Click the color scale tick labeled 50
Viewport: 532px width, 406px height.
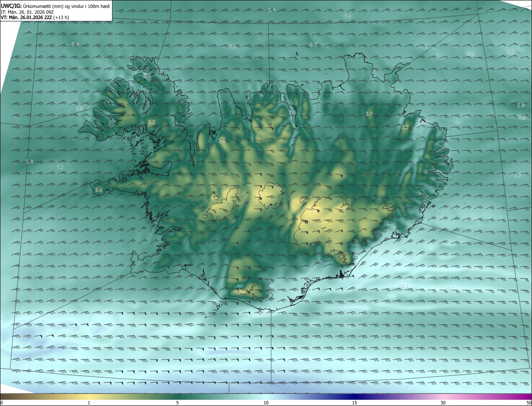[x=529, y=403]
